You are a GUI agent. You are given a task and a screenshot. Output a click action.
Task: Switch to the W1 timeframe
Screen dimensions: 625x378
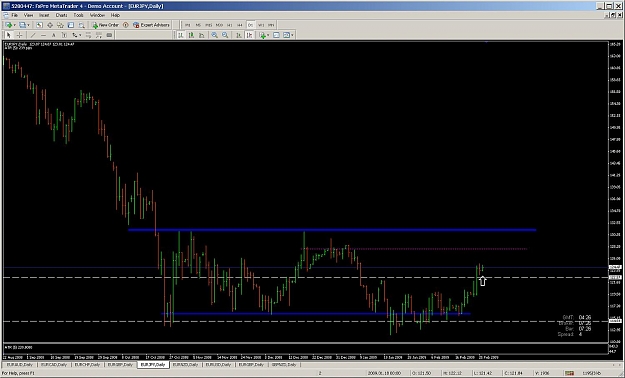[x=261, y=25]
